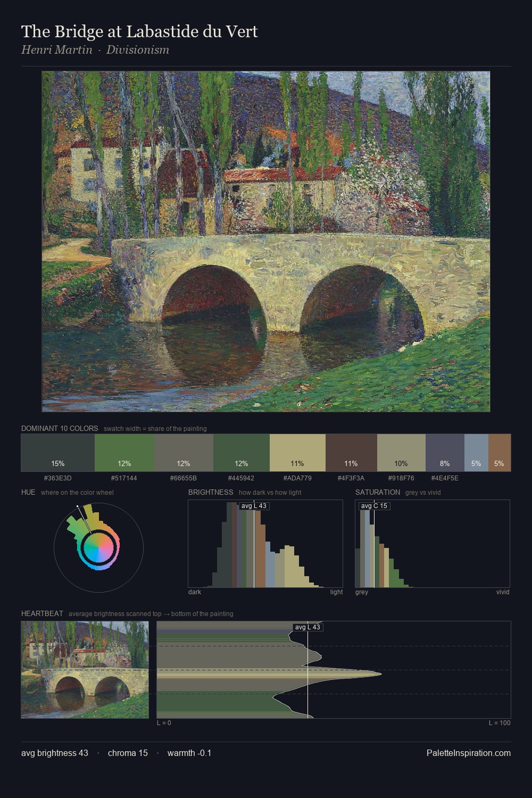Image resolution: width=532 pixels, height=798 pixels.
Task: Click the title The Bridge at Labastide du Vert
Action: tap(139, 32)
